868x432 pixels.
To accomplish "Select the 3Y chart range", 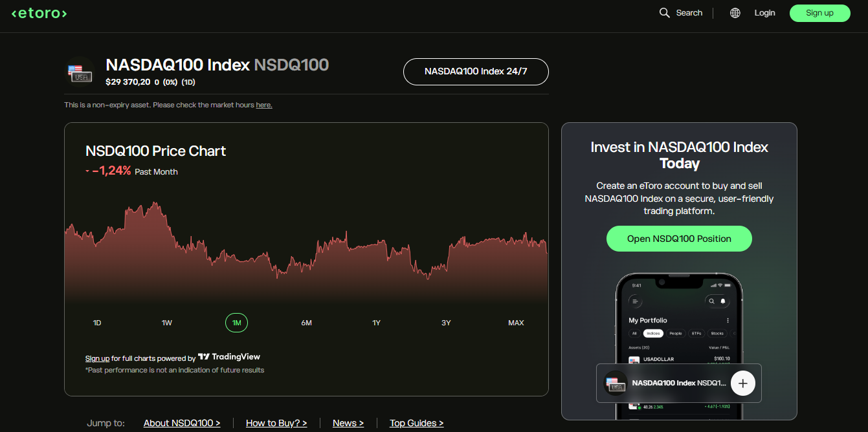I will (x=446, y=323).
